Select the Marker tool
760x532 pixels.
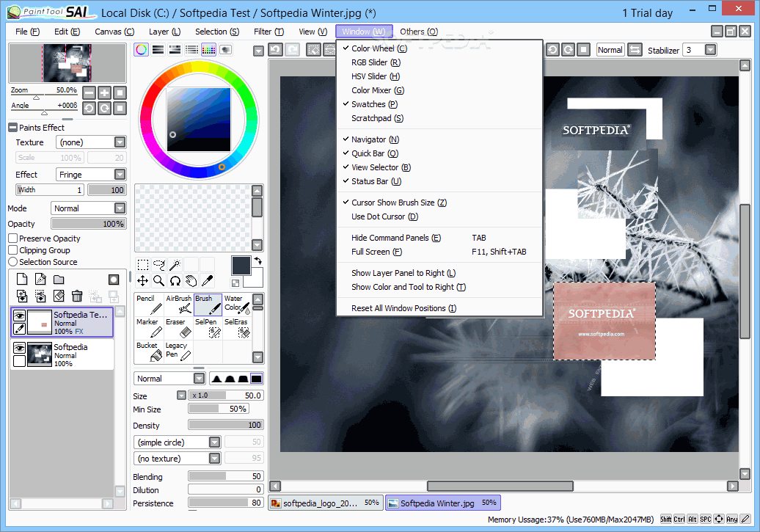pyautogui.click(x=150, y=328)
